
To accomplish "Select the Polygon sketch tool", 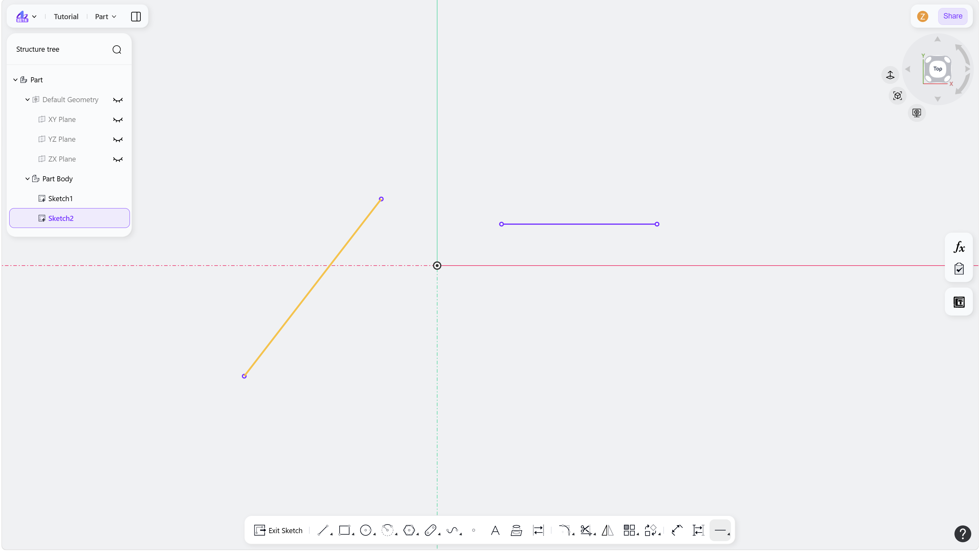I will click(409, 530).
